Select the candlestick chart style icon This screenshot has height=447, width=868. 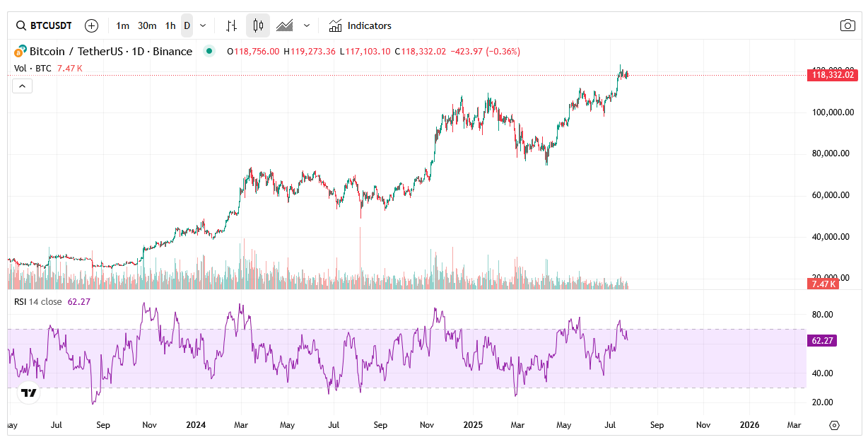click(x=258, y=25)
